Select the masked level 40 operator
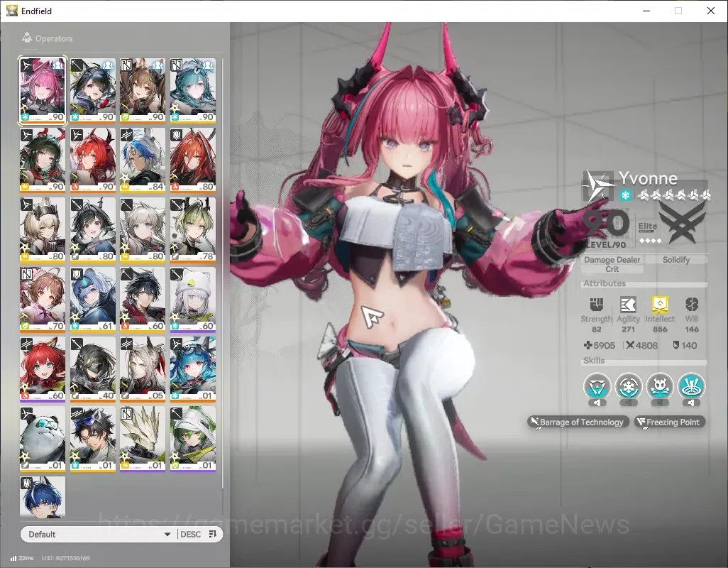Screen dimensions: 728x568 [x=92, y=369]
